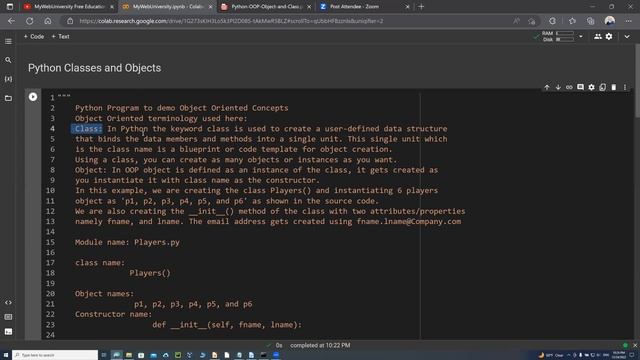Go back using the browser back arrow

click(x=11, y=21)
